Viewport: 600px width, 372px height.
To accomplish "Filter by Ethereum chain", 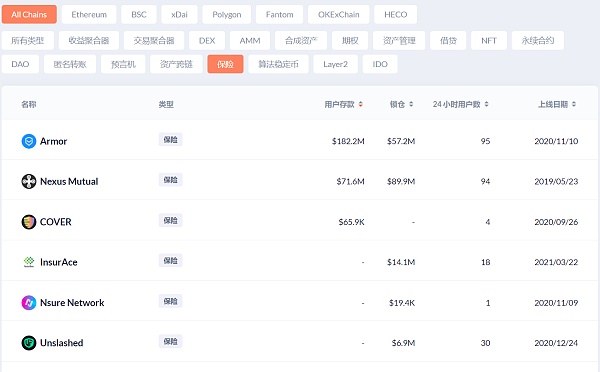I will [89, 15].
